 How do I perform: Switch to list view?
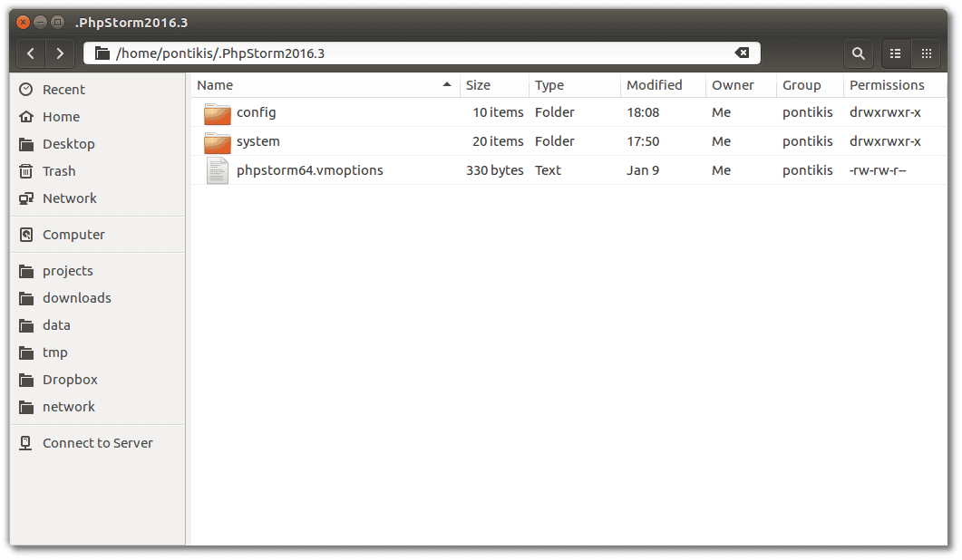click(896, 53)
